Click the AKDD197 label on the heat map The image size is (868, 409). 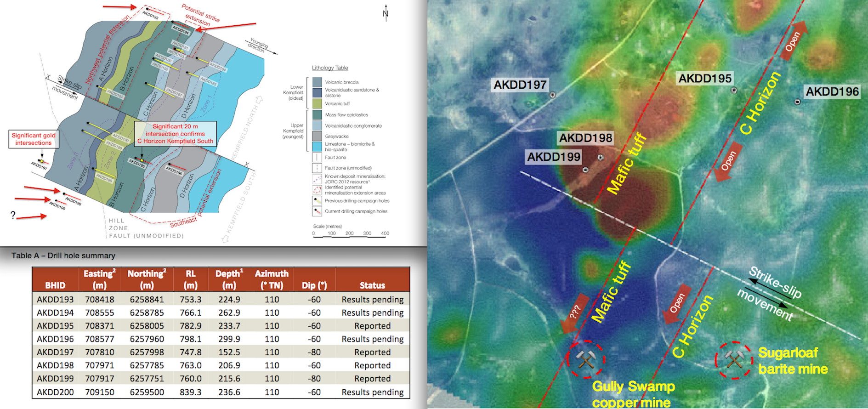(x=520, y=85)
